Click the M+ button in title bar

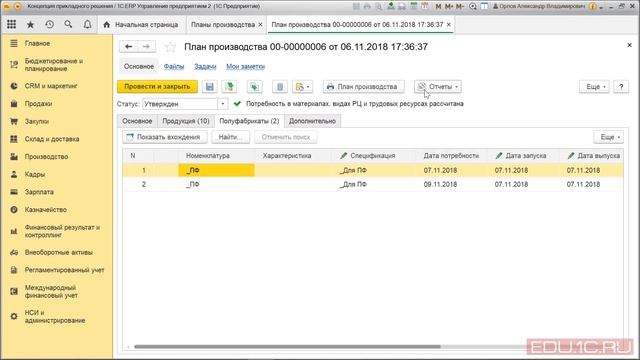[x=449, y=7]
